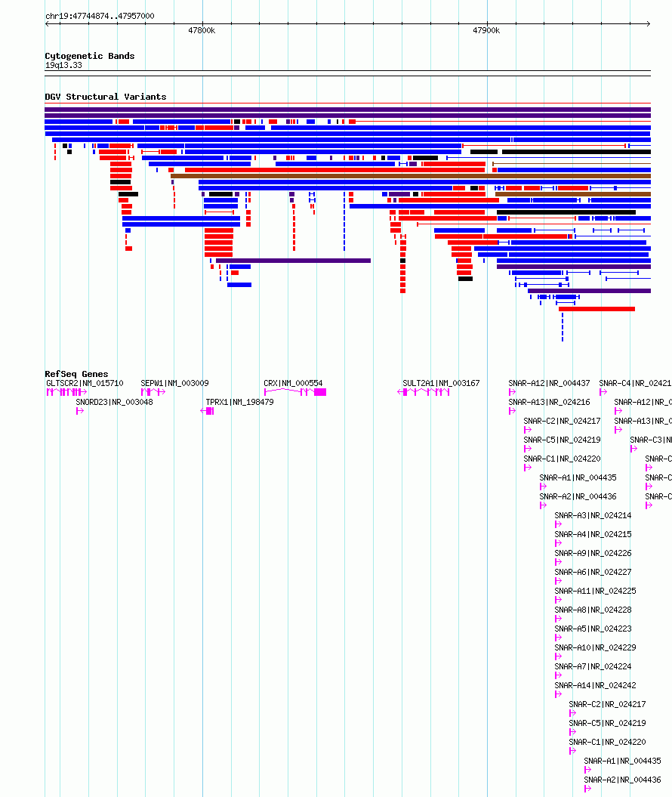This screenshot has width=672, height=797.
Task: Select the SNAR-A3|NR_024214 label
Action: [x=593, y=515]
